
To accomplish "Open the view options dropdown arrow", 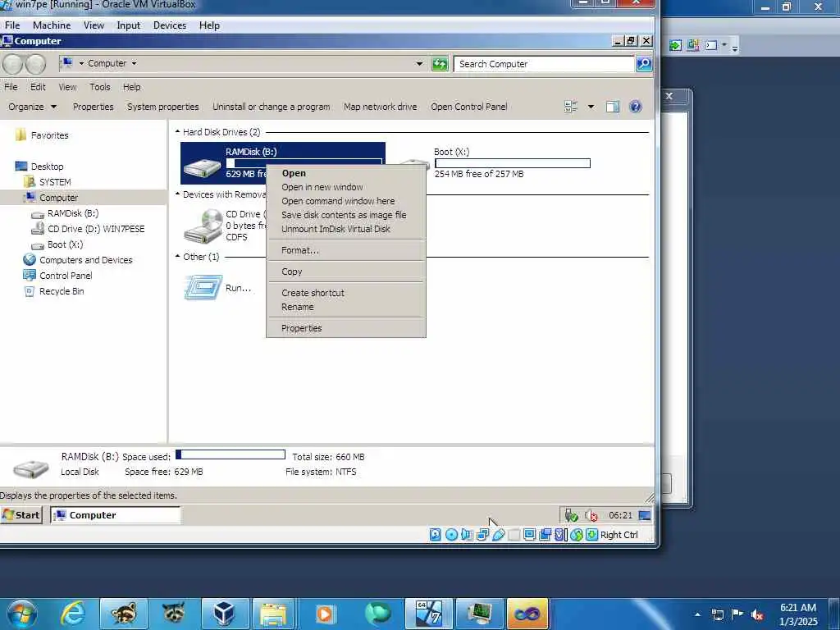I will pos(591,107).
